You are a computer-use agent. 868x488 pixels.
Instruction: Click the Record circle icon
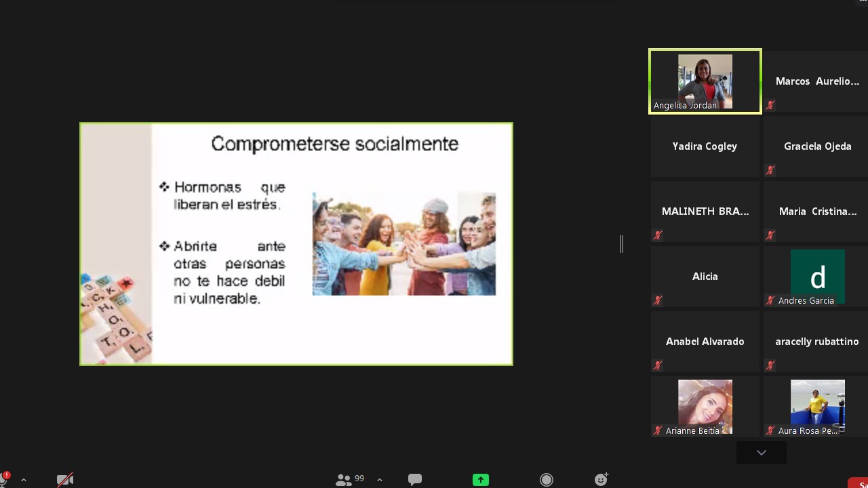547,480
